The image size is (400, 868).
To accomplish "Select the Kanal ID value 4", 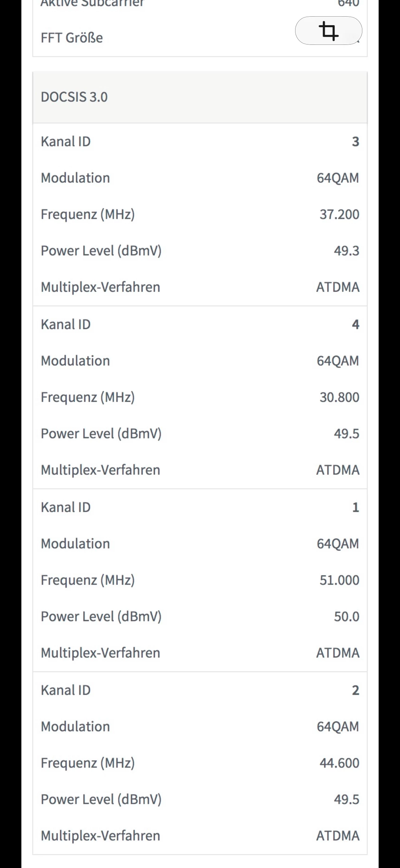I will coord(355,324).
